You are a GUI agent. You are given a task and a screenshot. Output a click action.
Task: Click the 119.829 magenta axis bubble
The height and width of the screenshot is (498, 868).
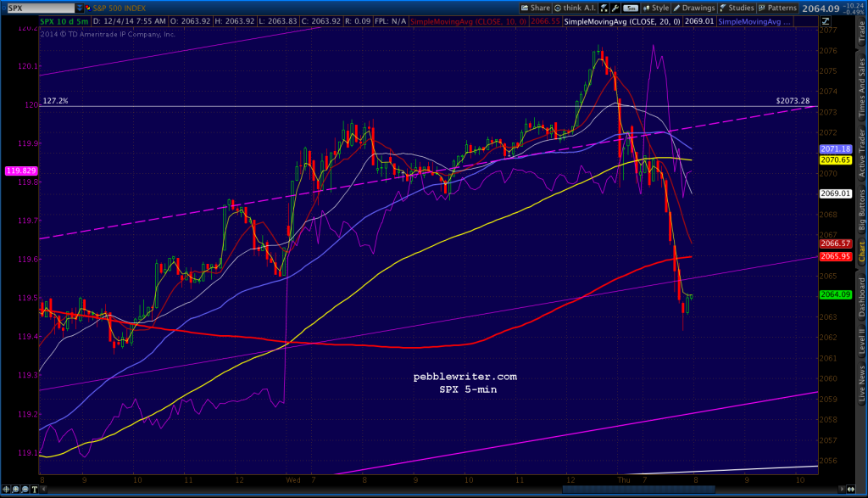point(21,171)
